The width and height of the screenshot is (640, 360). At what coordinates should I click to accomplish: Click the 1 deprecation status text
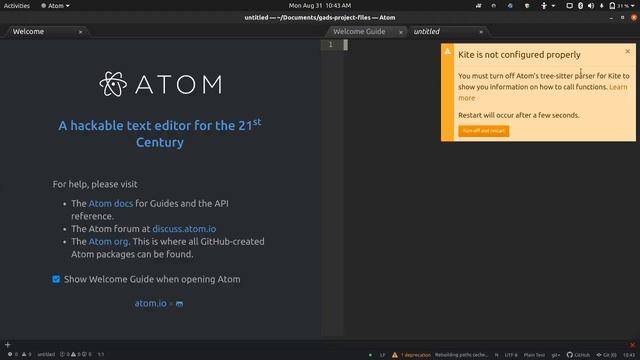pyautogui.click(x=416, y=355)
